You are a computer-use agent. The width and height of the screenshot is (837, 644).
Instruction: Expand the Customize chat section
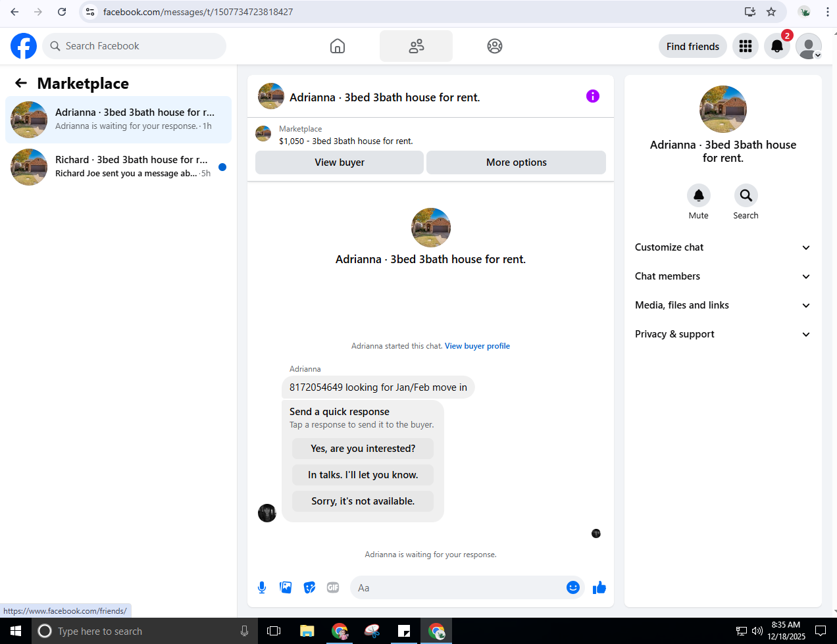[x=723, y=247]
